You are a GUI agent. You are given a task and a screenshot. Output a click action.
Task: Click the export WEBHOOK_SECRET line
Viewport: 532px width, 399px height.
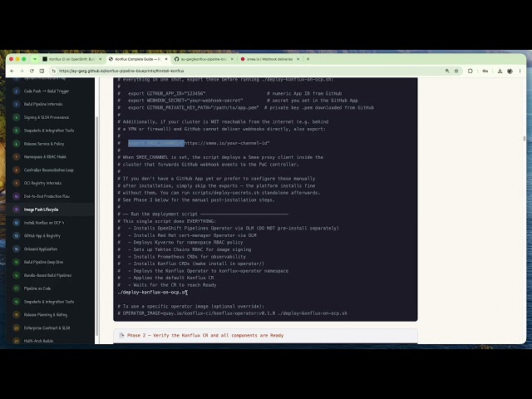pos(185,101)
